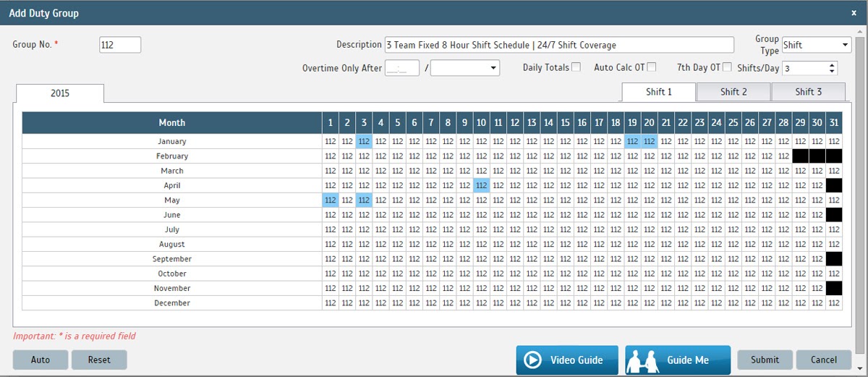868x377 pixels.
Task: Click the March row label
Action: click(x=172, y=171)
